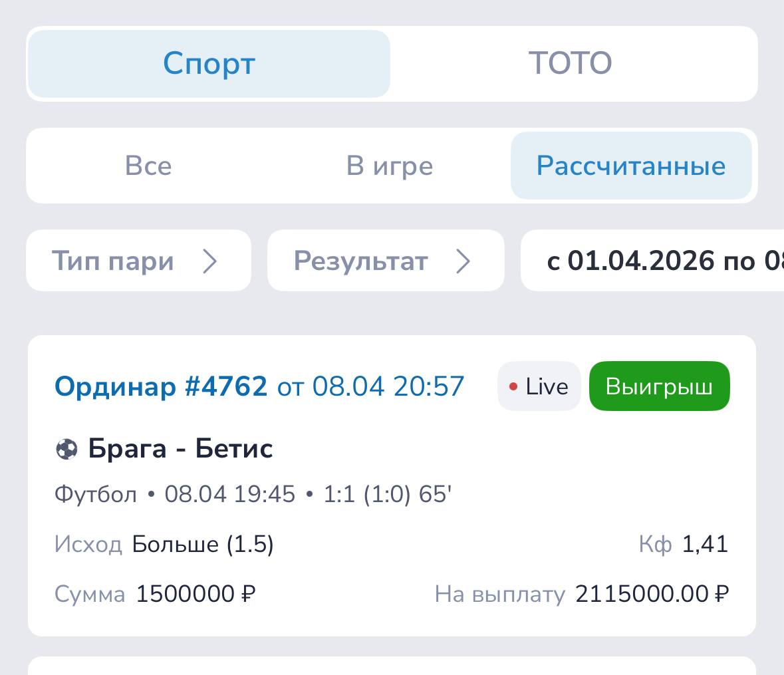784x675 pixels.
Task: Click the chevron arrow next to Тип пари
Action: click(210, 261)
